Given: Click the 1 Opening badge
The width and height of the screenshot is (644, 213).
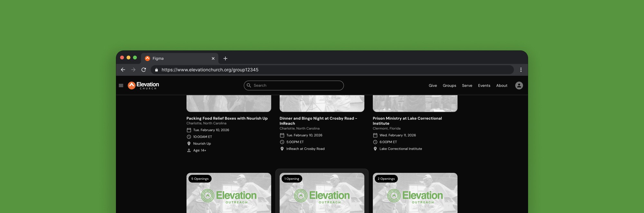Looking at the screenshot, I should pos(292,179).
